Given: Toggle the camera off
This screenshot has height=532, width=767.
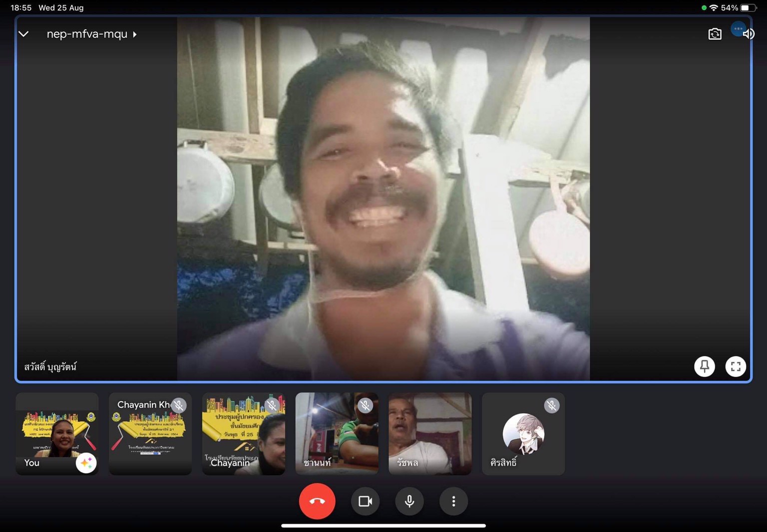Looking at the screenshot, I should [365, 501].
